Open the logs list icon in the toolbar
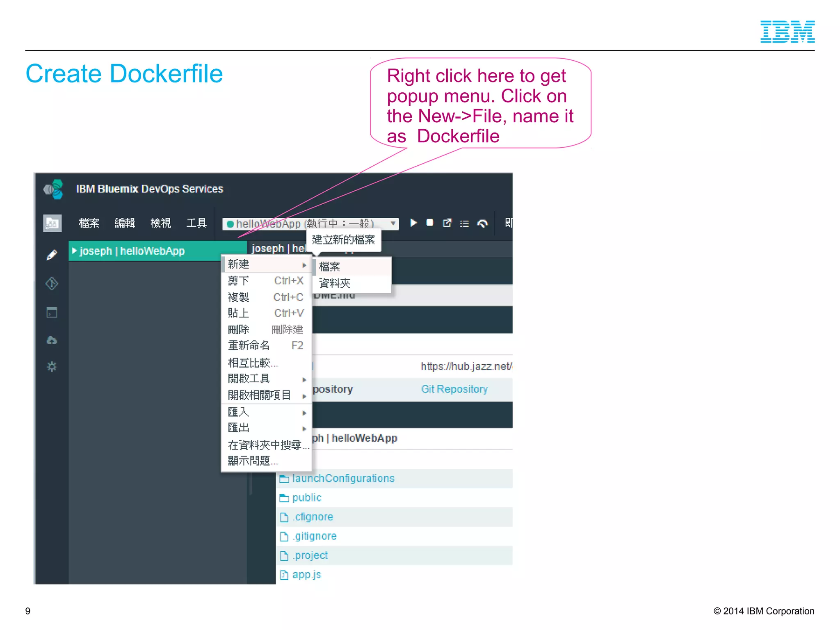The image size is (840, 630). tap(464, 224)
